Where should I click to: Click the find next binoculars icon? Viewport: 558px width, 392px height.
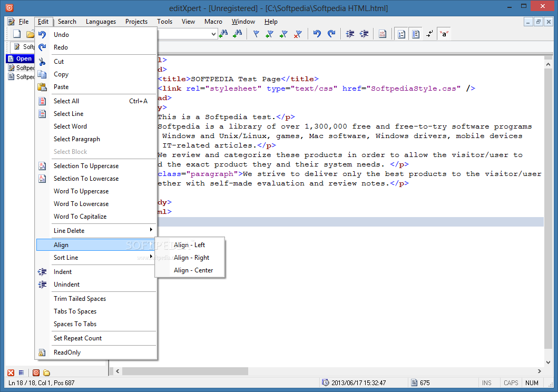[237, 34]
